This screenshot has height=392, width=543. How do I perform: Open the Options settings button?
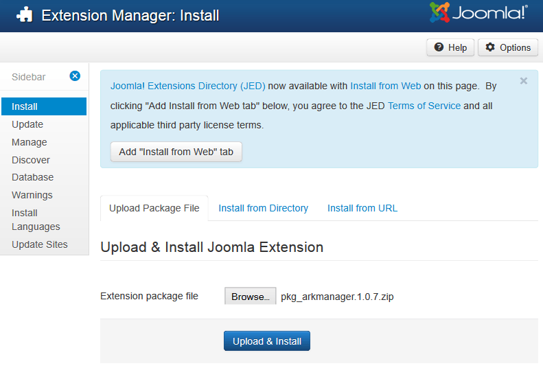[x=508, y=47]
